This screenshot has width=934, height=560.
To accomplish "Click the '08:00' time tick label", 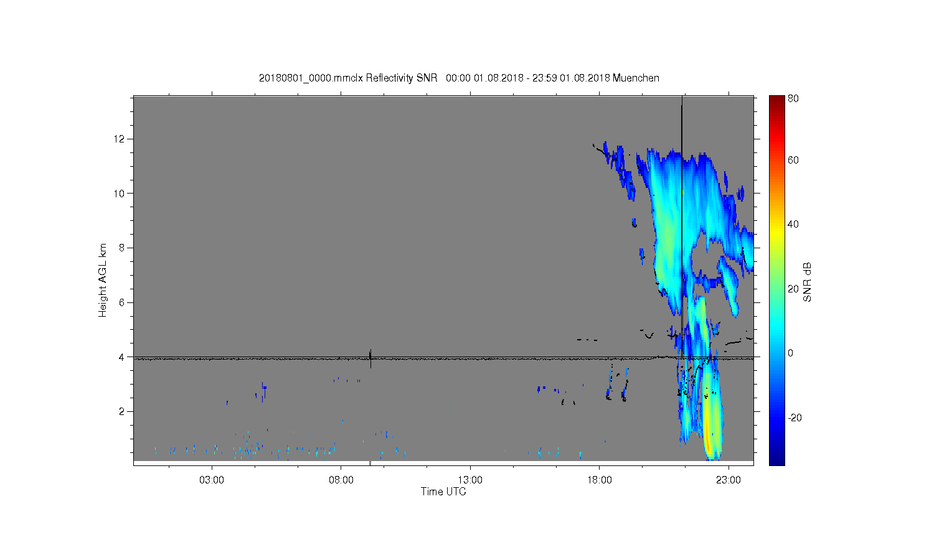I will 341,480.
